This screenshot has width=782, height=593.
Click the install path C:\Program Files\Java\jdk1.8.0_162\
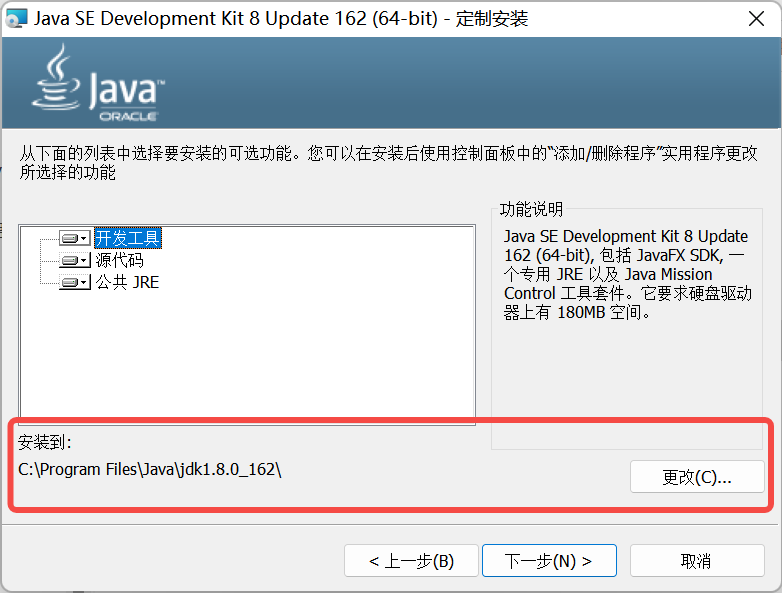[x=150, y=469]
